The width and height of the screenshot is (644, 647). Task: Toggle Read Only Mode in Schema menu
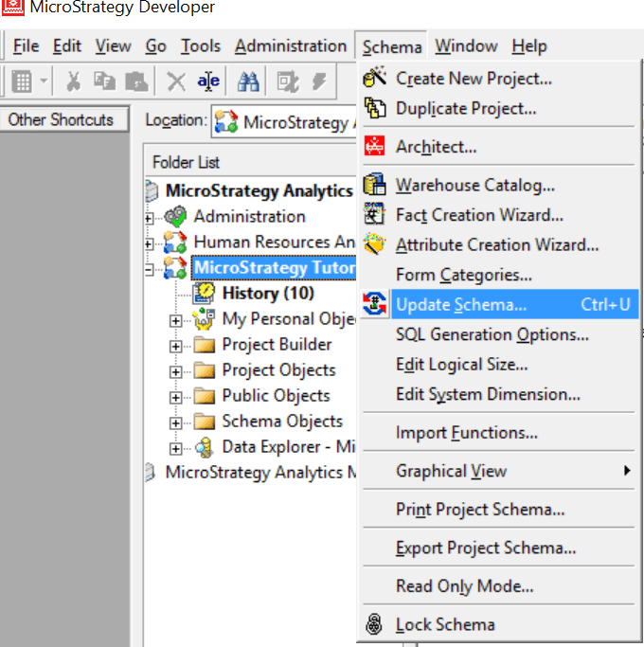point(464,586)
